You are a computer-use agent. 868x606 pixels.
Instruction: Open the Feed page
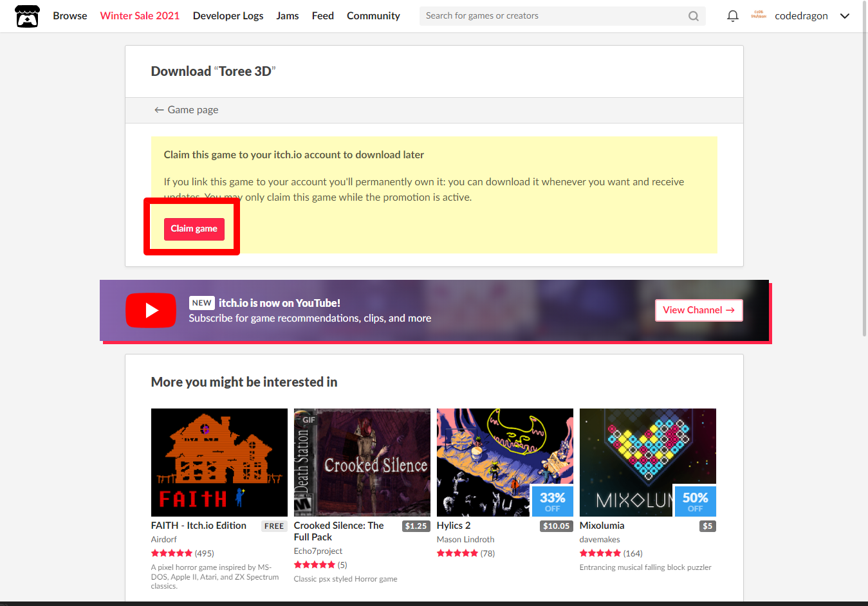[323, 15]
